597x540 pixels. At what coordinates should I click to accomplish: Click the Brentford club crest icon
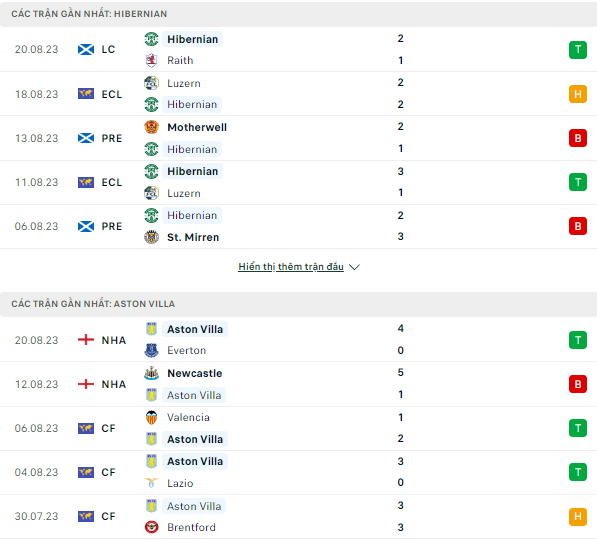151,527
